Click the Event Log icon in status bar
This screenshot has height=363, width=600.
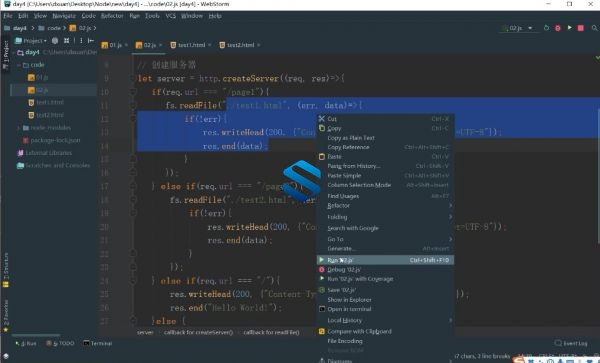point(558,343)
